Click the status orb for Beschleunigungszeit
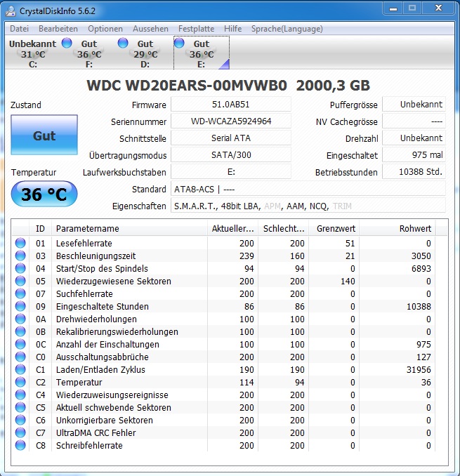The width and height of the screenshot is (460, 476). click(20, 256)
